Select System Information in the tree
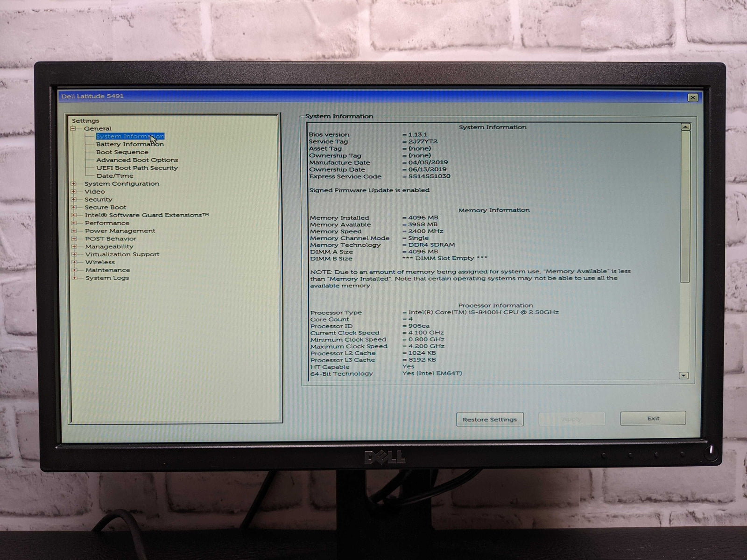747x560 pixels. pyautogui.click(x=130, y=136)
